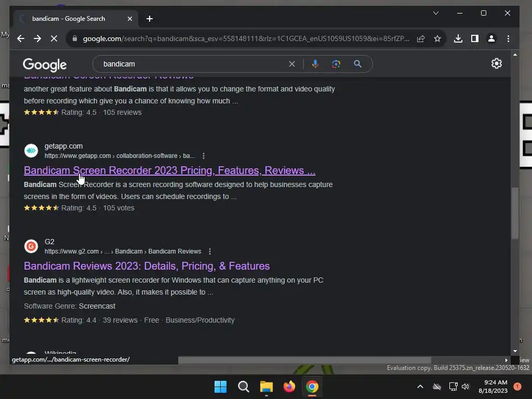The width and height of the screenshot is (532, 399).
Task: Go to the Google logo homepage
Action: click(45, 64)
